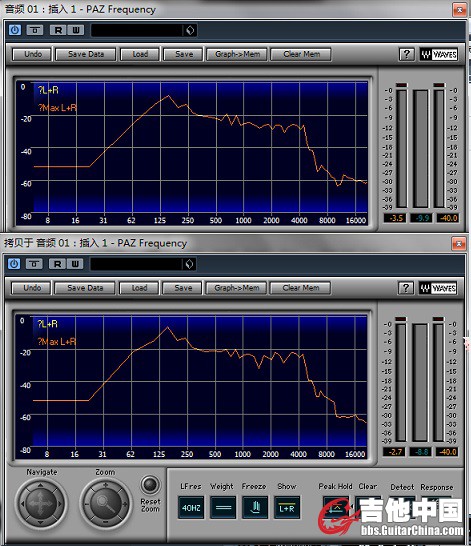Click the -2.7 left peak readout, lower window
The height and width of the screenshot is (546, 471).
click(x=395, y=452)
